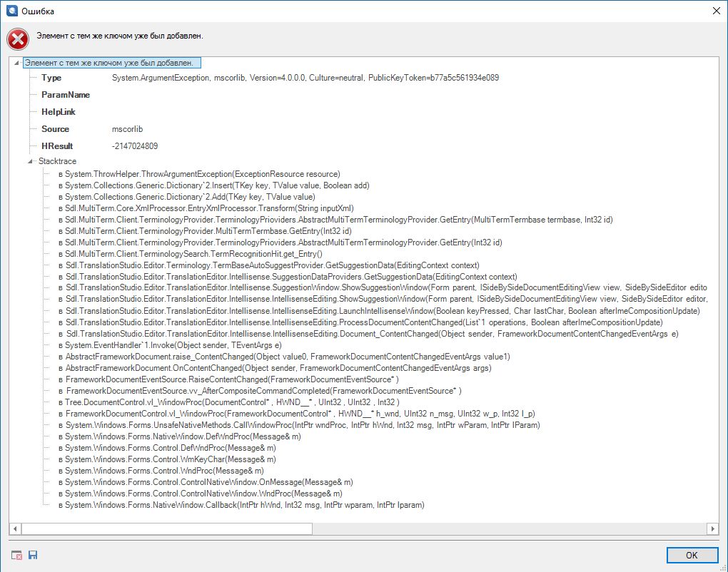Select UnsafeNativeMethods.CallWindowProc line
Screen dimensions: 728x572
coord(300,425)
